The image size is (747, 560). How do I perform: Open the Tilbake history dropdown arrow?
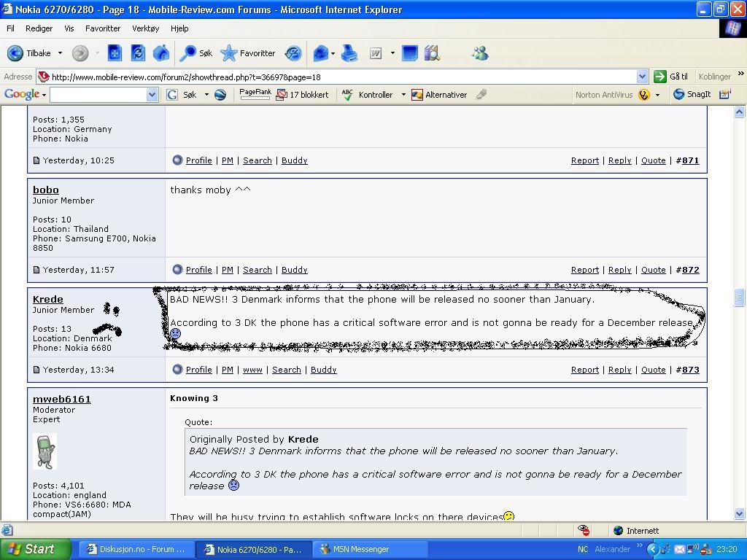pos(60,53)
